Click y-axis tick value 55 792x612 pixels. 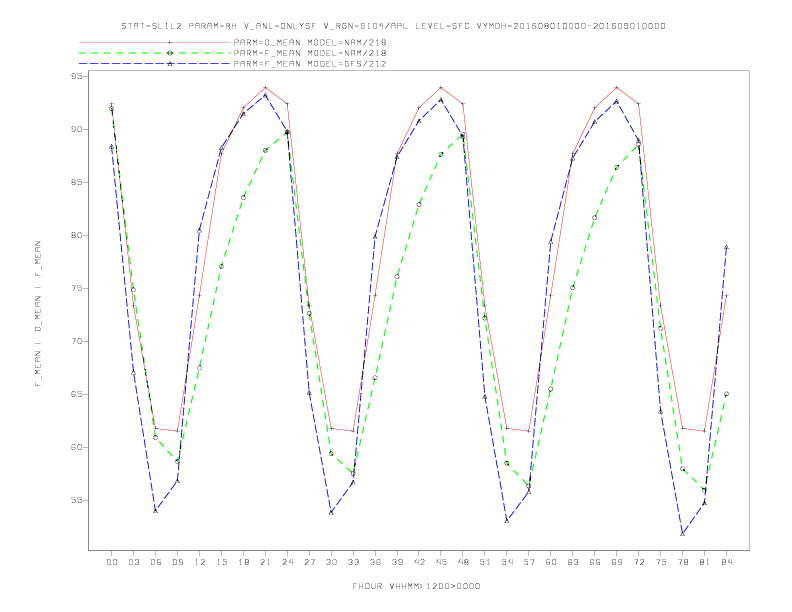point(76,500)
